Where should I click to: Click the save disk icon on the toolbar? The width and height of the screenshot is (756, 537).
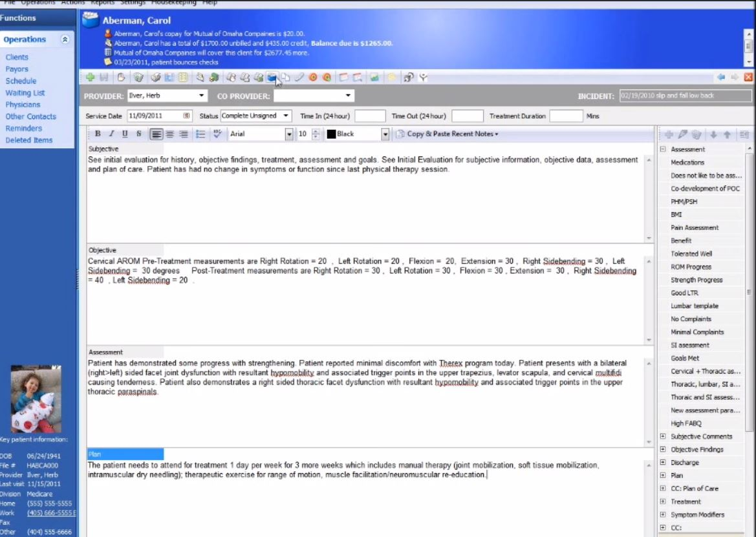click(x=102, y=76)
